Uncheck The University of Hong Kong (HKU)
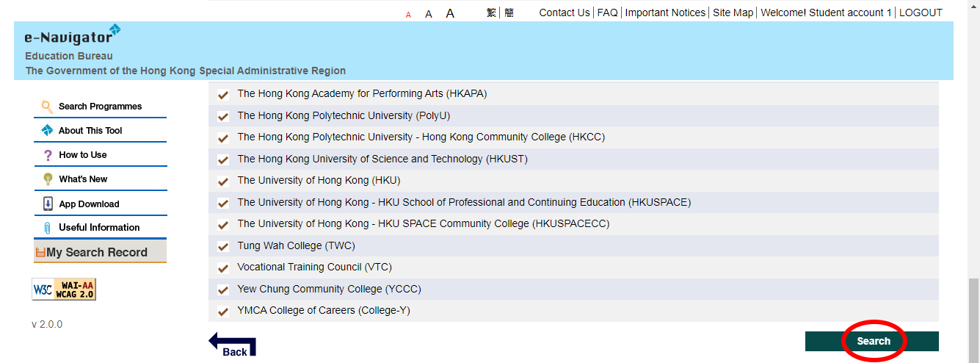Image resolution: width=980 pixels, height=363 pixels. [223, 181]
